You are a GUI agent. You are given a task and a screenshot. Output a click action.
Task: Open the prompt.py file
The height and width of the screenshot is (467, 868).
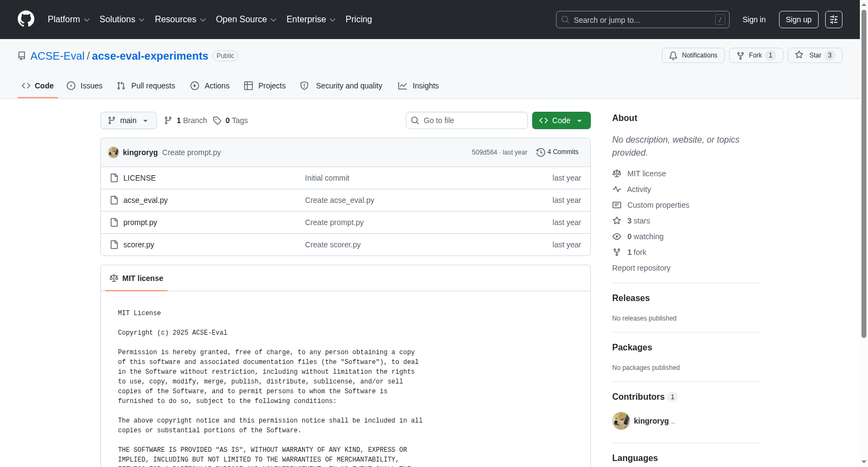140,222
